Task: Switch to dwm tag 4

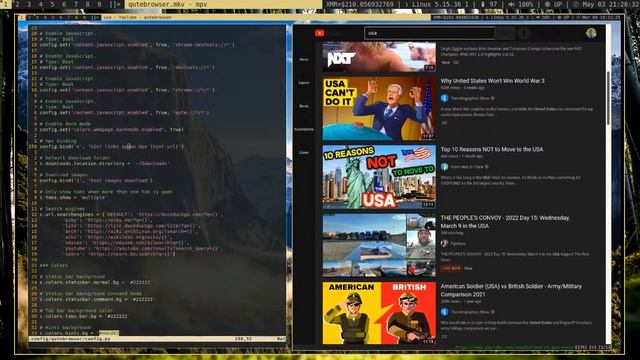Action: 41,4
